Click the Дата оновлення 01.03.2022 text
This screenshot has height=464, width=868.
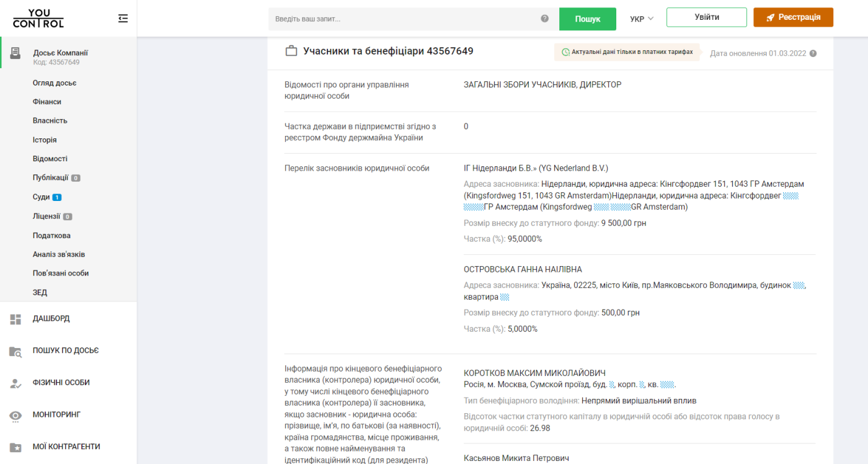[758, 53]
